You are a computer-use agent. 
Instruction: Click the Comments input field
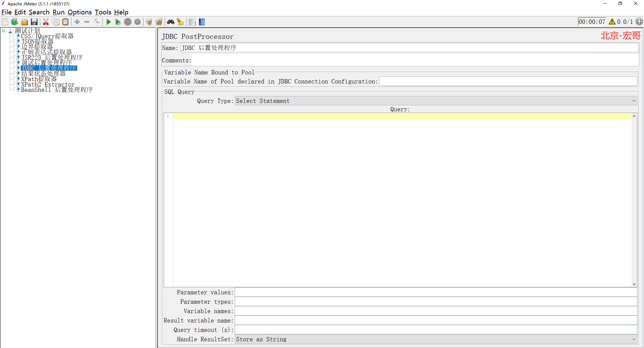(416, 60)
